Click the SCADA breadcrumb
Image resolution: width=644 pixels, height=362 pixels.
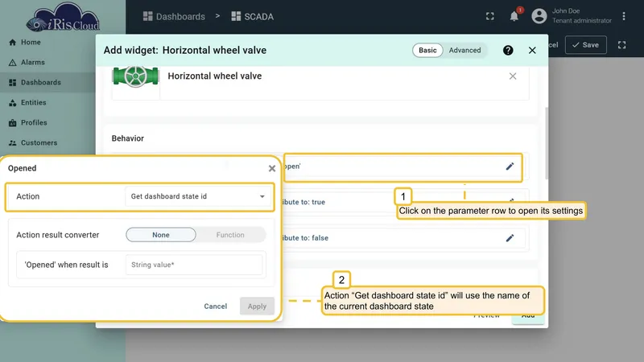point(258,16)
